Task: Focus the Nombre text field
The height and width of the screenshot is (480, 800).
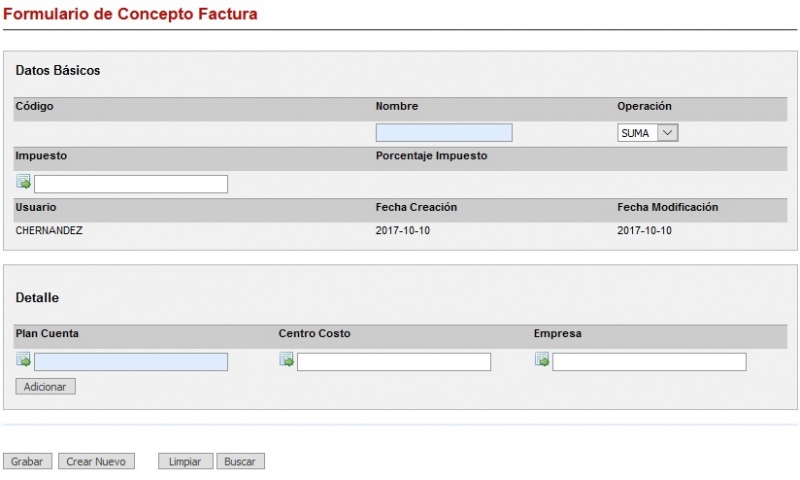Action: coord(443,133)
